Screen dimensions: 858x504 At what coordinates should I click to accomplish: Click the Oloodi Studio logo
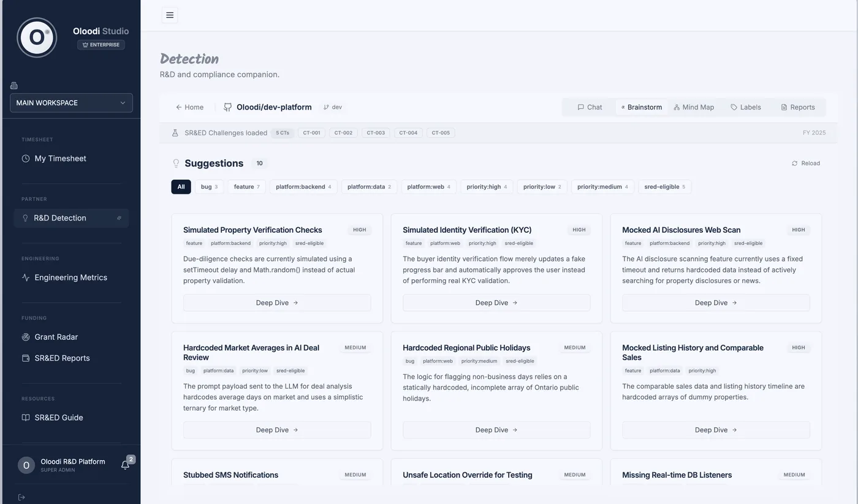(x=37, y=37)
